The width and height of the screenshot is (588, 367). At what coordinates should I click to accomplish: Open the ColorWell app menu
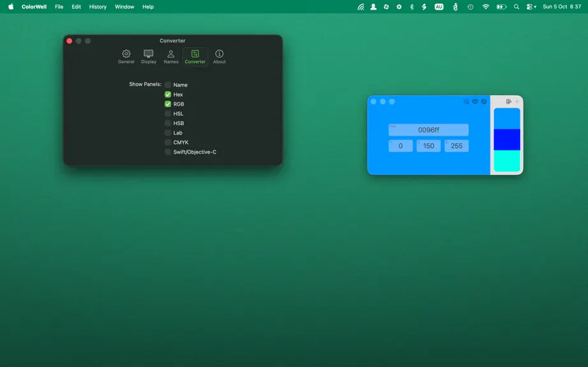(x=34, y=7)
